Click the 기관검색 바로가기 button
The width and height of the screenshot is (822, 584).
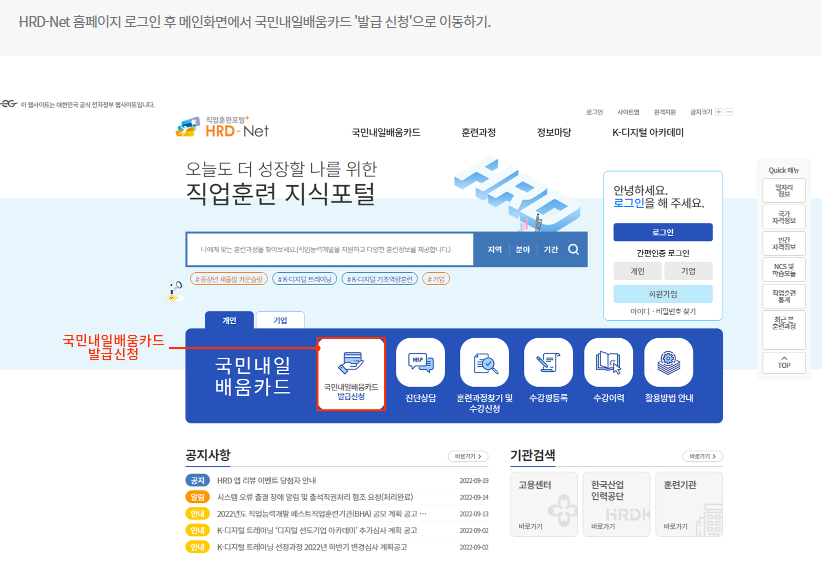click(x=702, y=457)
